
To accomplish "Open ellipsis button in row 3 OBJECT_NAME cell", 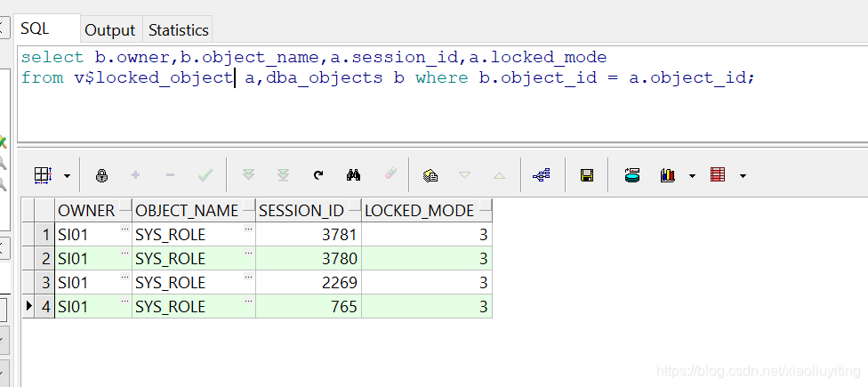I will point(248,277).
